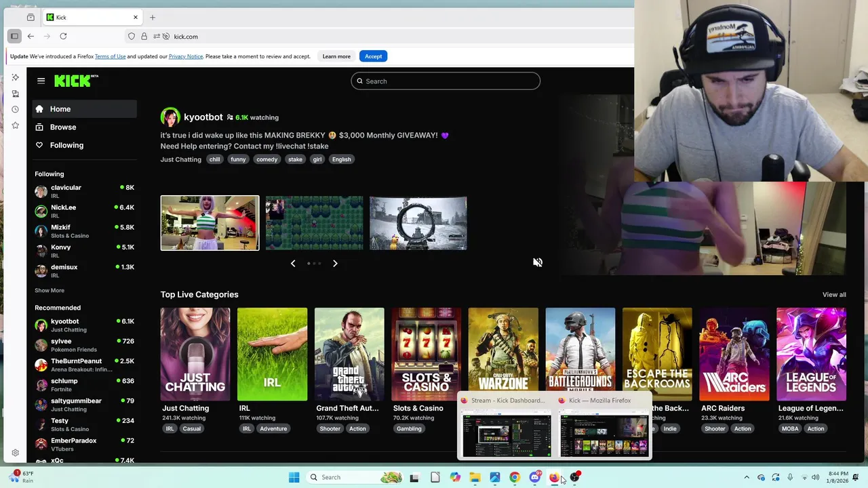Select the Kick browser tab
Viewport: 868px width, 488px height.
pyautogui.click(x=93, y=17)
